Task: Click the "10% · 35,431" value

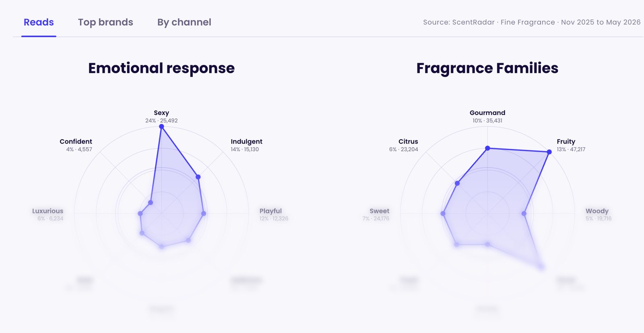Action: pos(487,121)
